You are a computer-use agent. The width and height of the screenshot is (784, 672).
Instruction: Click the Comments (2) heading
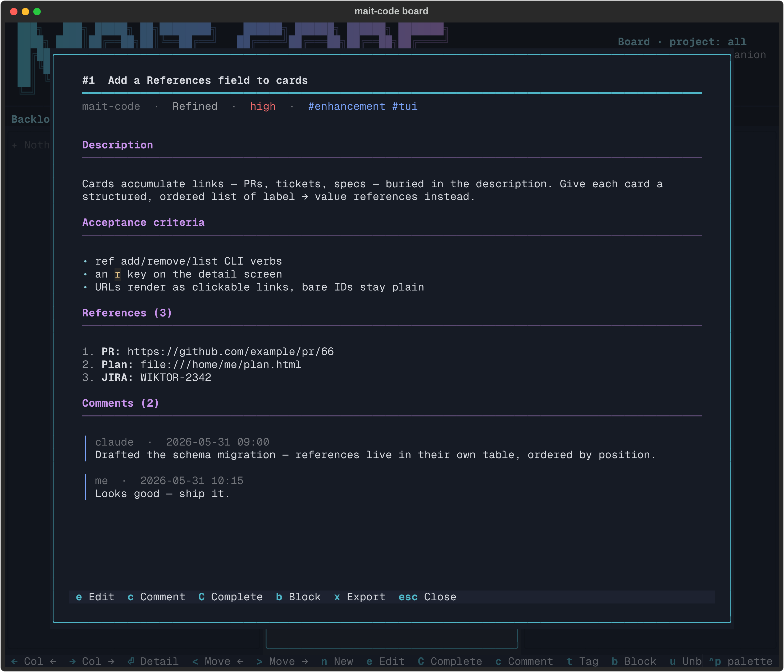[120, 403]
